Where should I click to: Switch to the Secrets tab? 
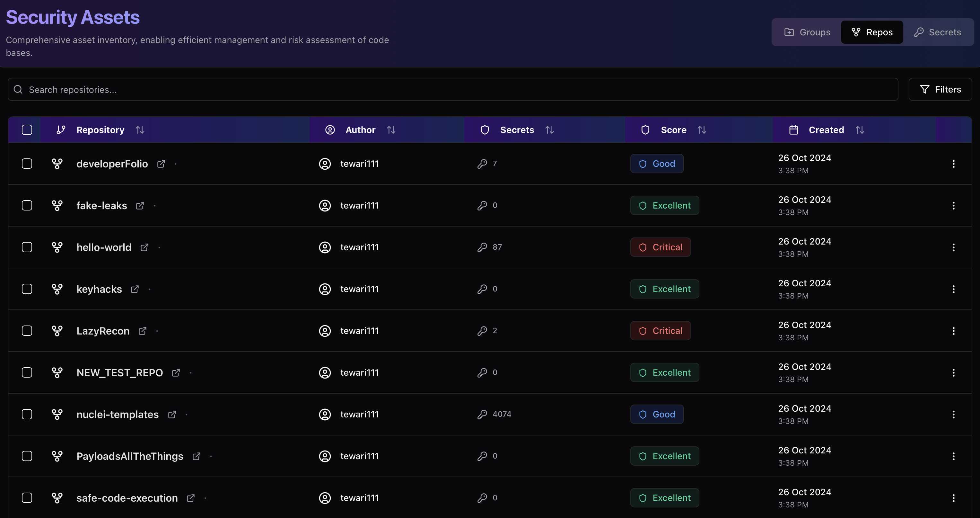(x=937, y=32)
